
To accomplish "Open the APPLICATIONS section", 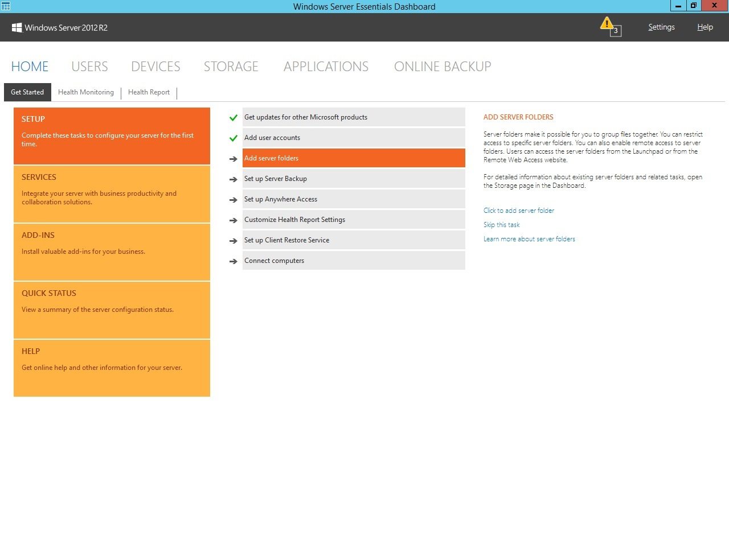I will [x=326, y=67].
